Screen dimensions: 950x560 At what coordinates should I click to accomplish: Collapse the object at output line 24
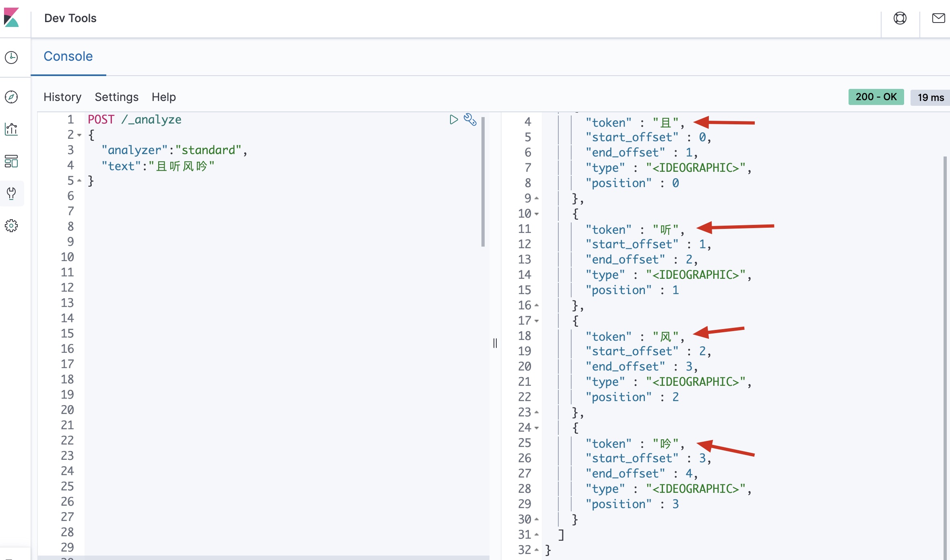[537, 428]
